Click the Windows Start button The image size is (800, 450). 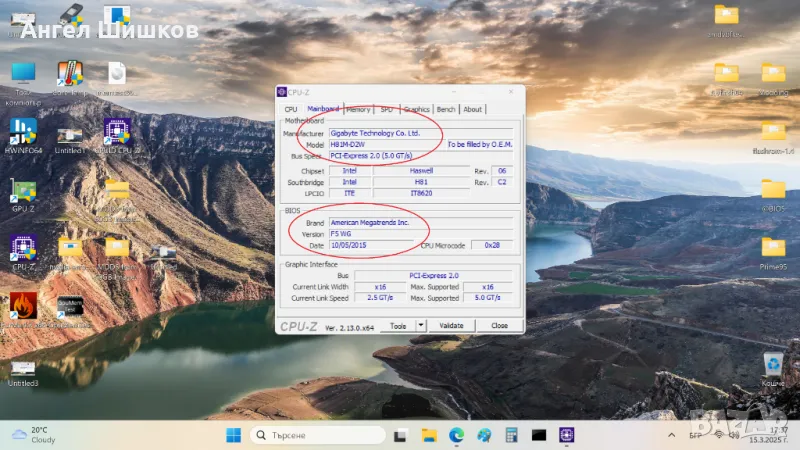click(x=233, y=435)
